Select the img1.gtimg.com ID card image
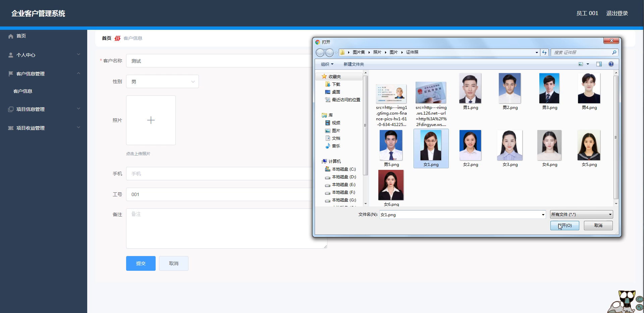 pyautogui.click(x=391, y=94)
